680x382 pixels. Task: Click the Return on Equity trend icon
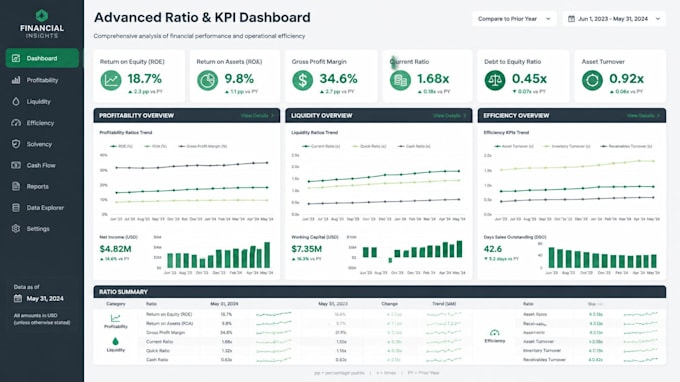coord(111,81)
